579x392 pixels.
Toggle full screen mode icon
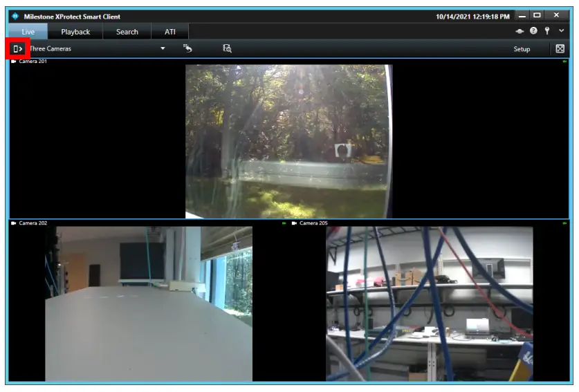[x=560, y=48]
